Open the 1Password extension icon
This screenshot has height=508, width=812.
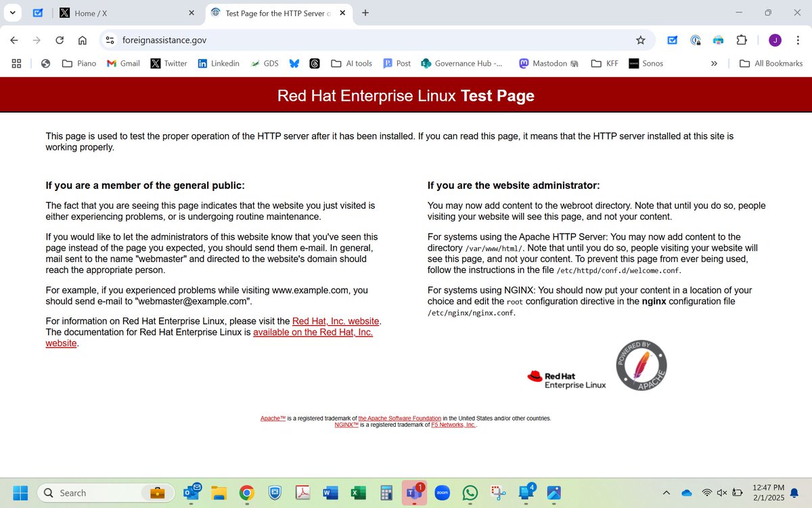coord(695,40)
